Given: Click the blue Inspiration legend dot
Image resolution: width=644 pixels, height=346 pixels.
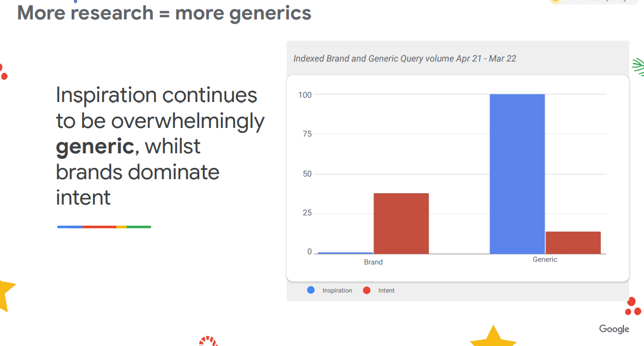Looking at the screenshot, I should (x=311, y=290).
